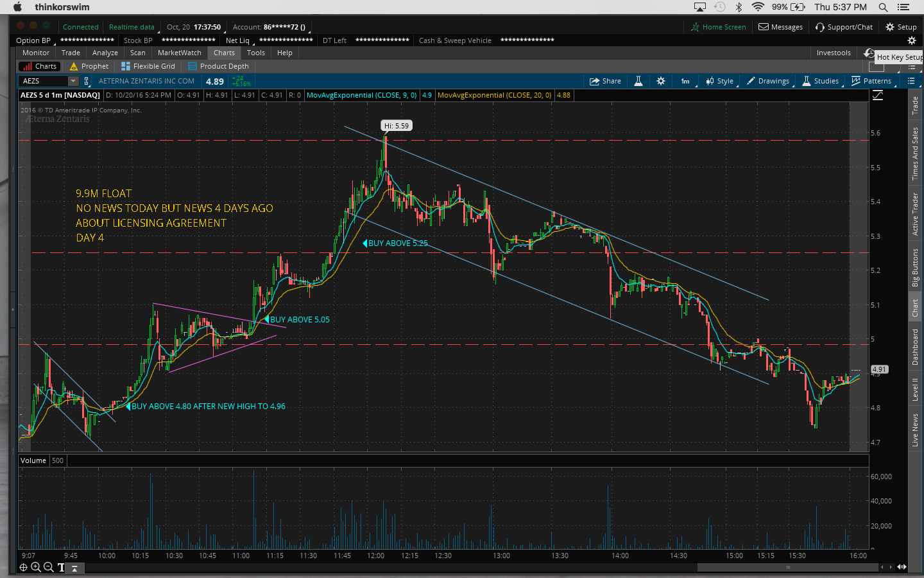Click the zoom out magnifier icon
Screen dimensions: 924x578
48,567
